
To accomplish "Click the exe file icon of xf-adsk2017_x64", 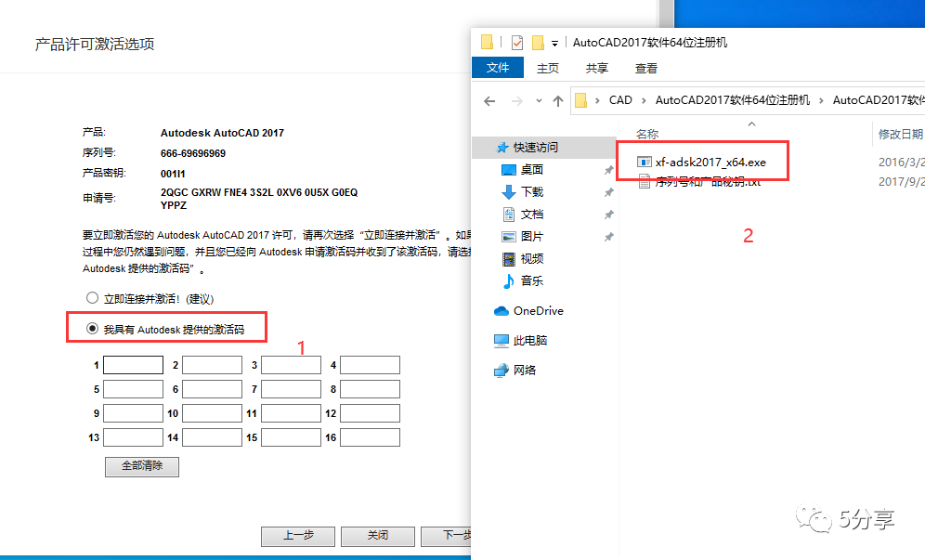I will [x=645, y=163].
